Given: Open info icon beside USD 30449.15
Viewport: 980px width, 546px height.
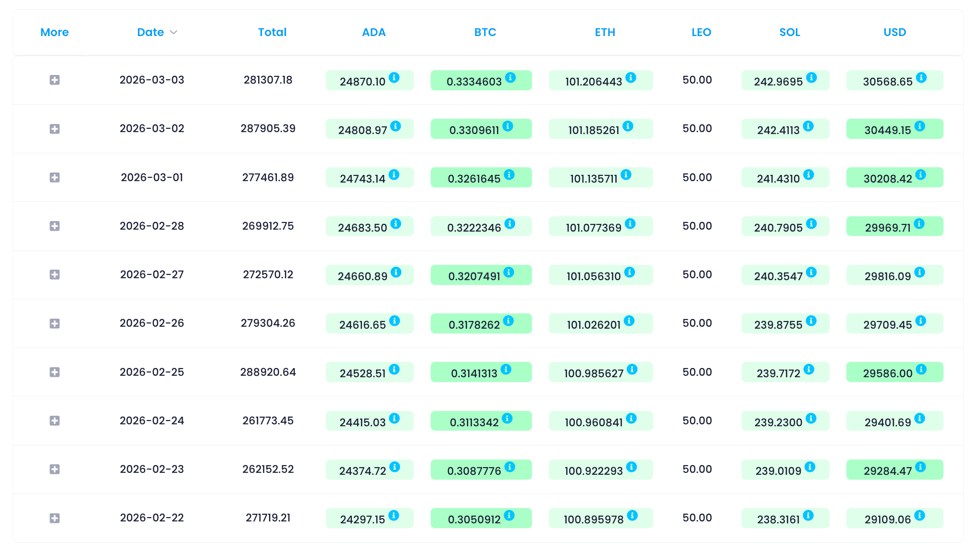Looking at the screenshot, I should coord(920,126).
